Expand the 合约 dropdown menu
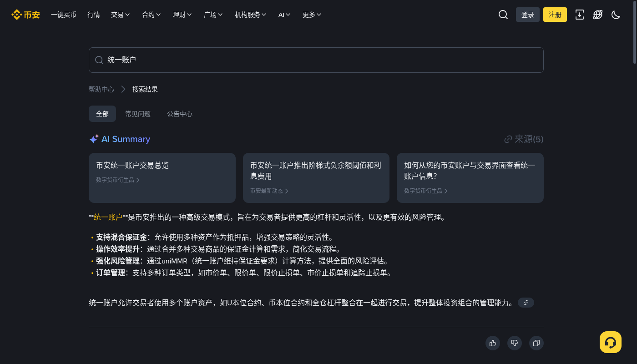This screenshot has width=637, height=364. coord(152,15)
